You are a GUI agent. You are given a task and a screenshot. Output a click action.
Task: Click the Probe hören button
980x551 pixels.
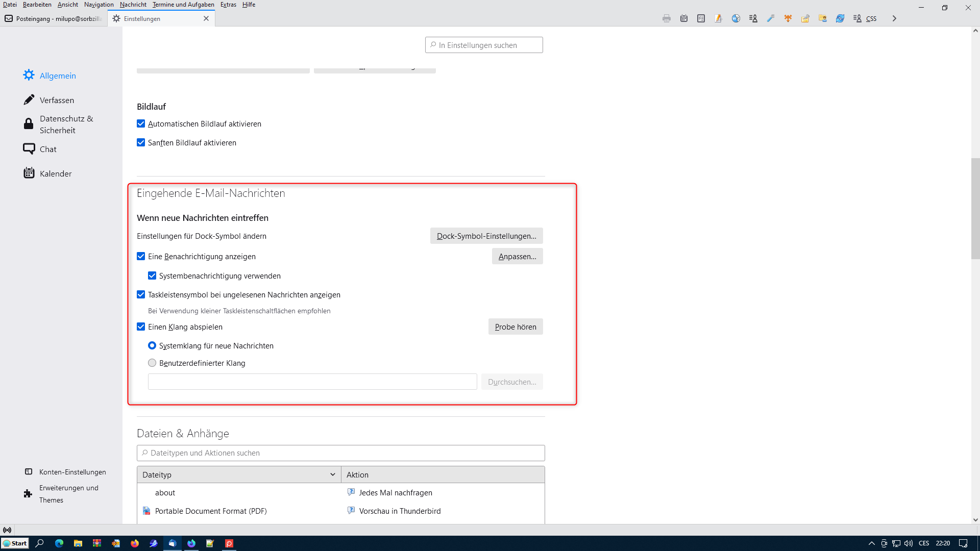[515, 327]
